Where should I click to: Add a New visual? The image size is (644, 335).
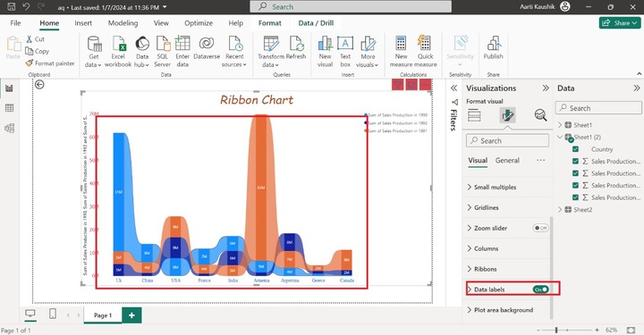point(325,52)
